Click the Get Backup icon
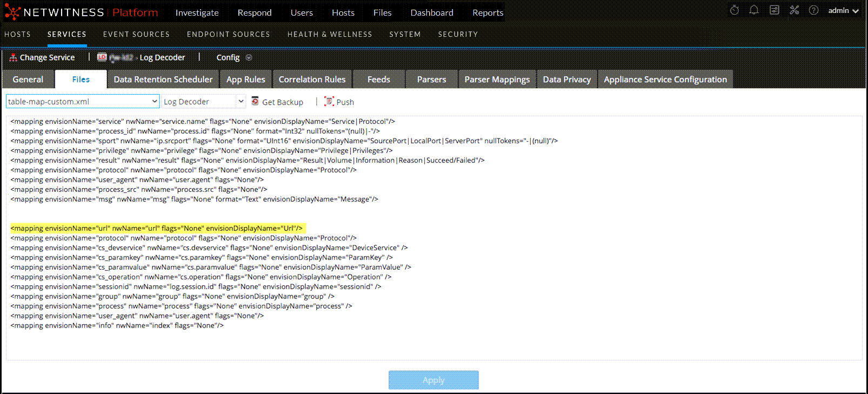The image size is (868, 394). [x=255, y=102]
